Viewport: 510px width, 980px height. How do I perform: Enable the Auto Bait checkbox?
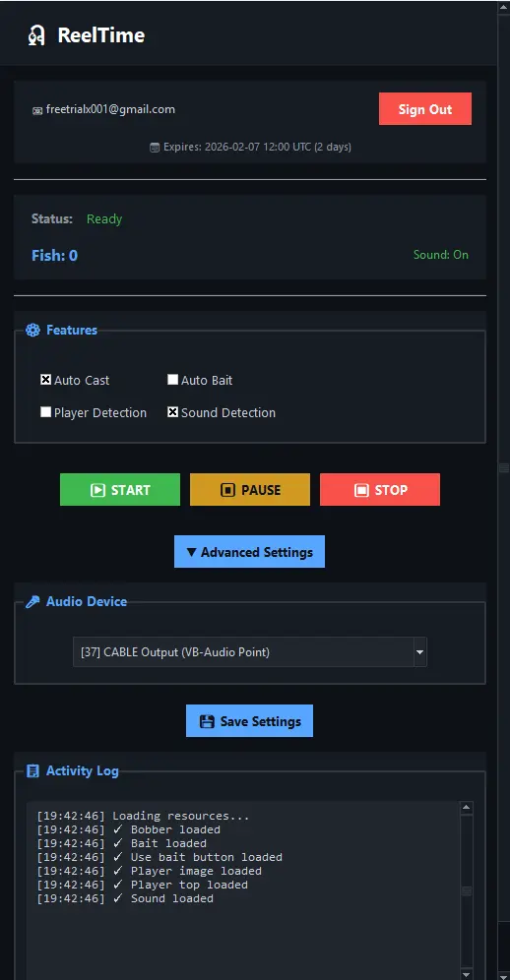(172, 380)
